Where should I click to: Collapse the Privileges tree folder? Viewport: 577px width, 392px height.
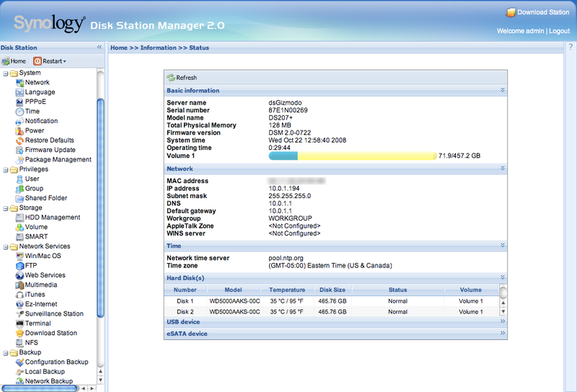tap(6, 170)
